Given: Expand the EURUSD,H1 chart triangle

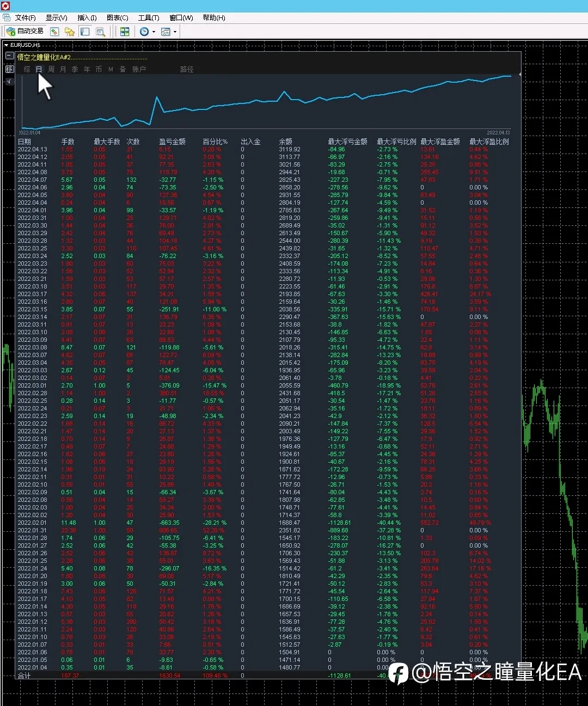Looking at the screenshot, I should (x=6, y=45).
